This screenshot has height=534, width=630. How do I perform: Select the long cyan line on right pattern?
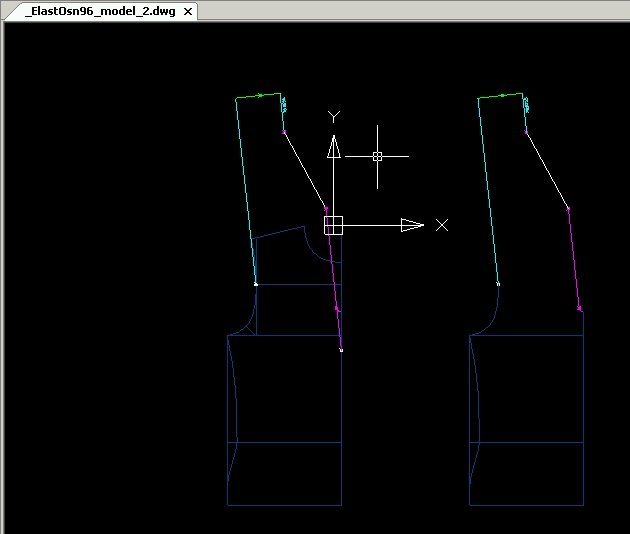[488, 191]
